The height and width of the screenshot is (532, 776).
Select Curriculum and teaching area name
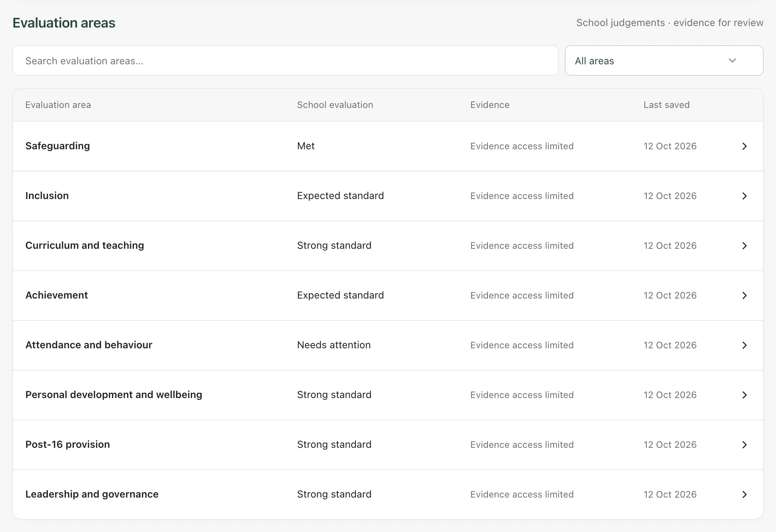[85, 245]
